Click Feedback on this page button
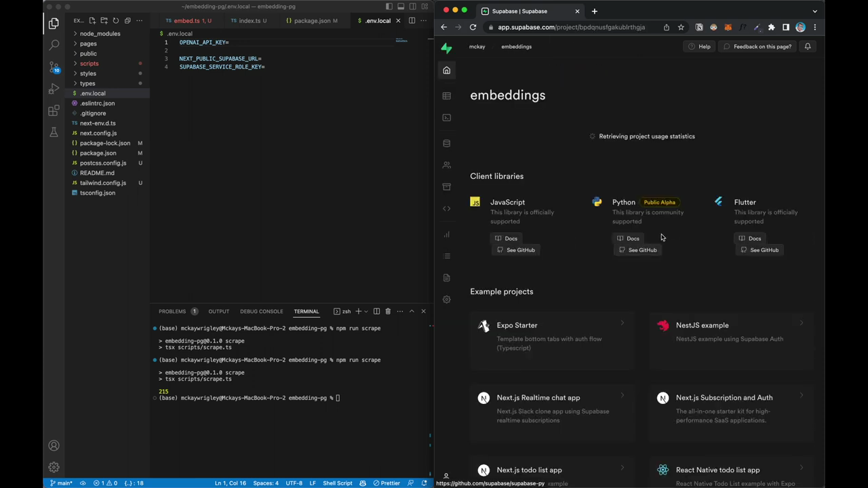 (x=757, y=47)
